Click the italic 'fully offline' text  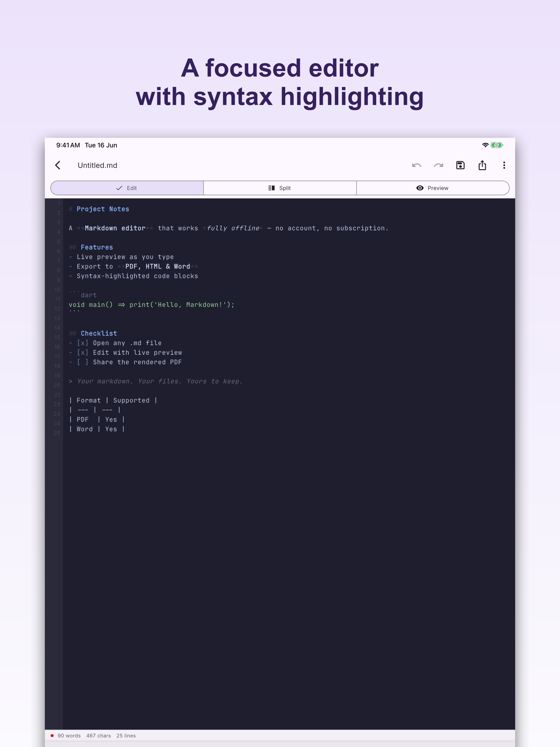(x=233, y=228)
